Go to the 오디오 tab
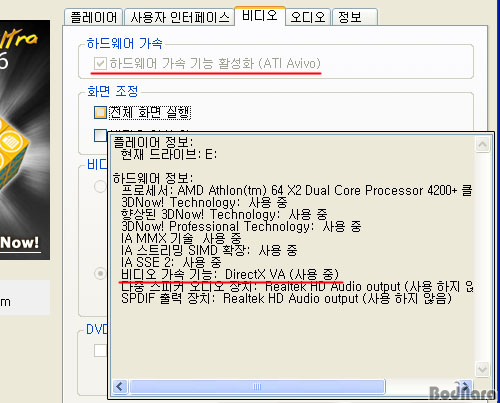Viewport: 500px width, 403px height. 308,17
